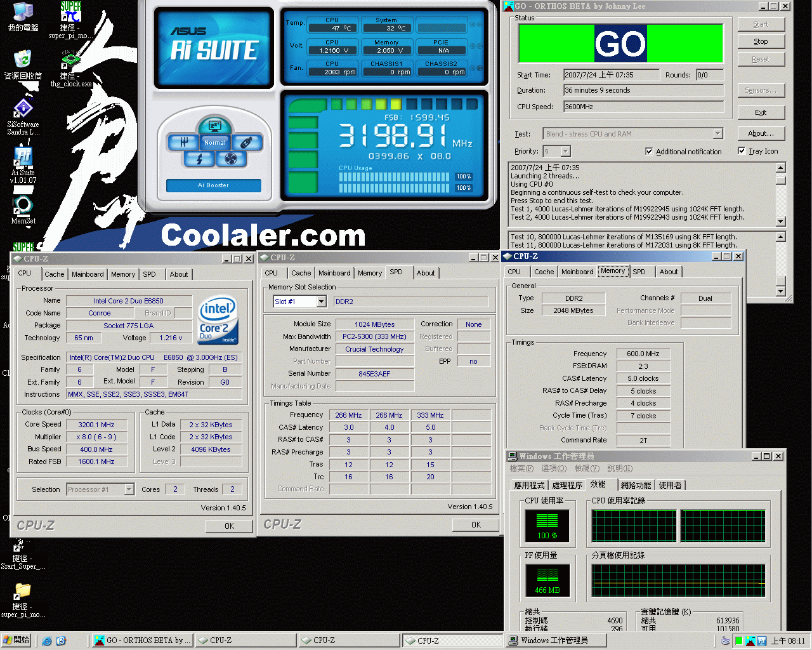Click the down arrow of Orthos upper log scrollbar
The width and height of the screenshot is (812, 650).
(781, 222)
